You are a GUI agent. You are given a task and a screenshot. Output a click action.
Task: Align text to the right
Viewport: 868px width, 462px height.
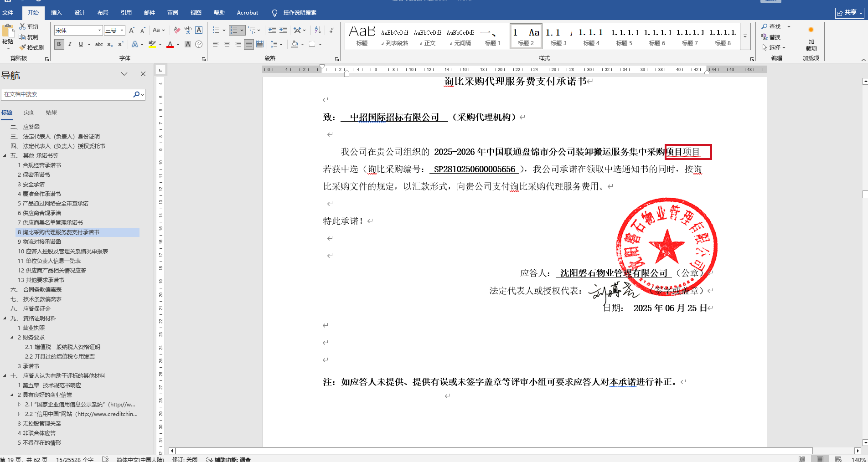click(x=238, y=44)
